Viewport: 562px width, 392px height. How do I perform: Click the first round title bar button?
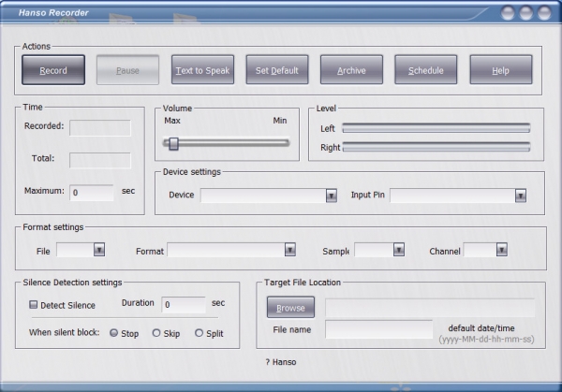(x=508, y=13)
